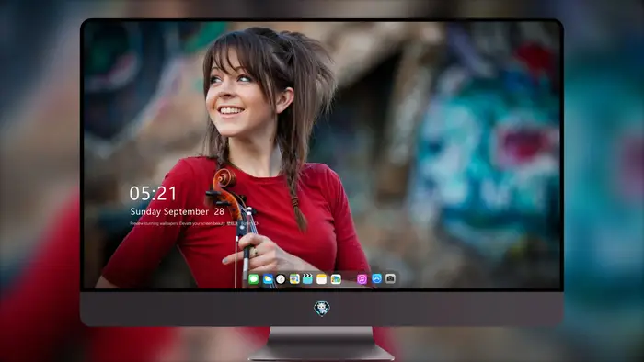Open the Clock app in the dock
Viewport: 644px width, 362px height.
(281, 279)
